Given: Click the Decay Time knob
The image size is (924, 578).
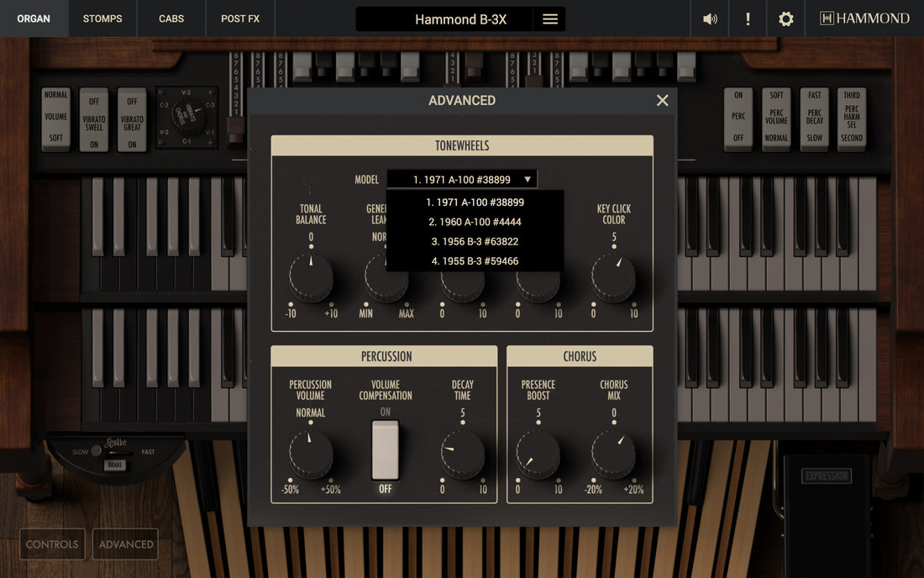Looking at the screenshot, I should (x=463, y=454).
